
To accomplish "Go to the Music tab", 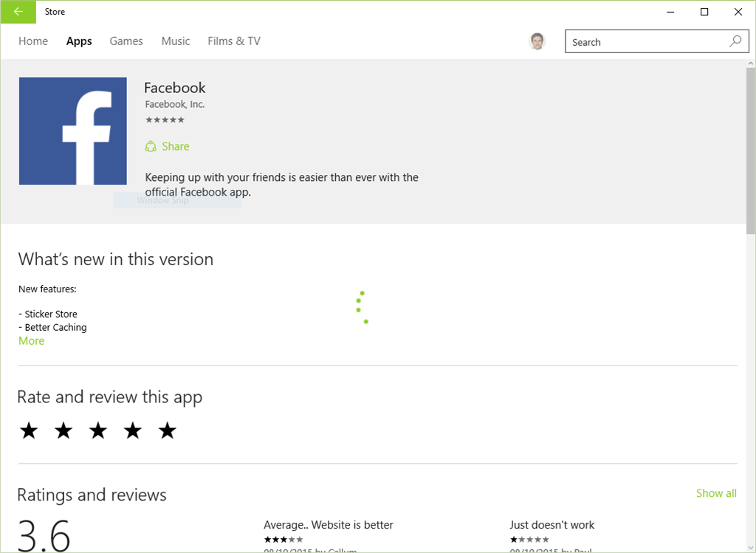I will [176, 41].
